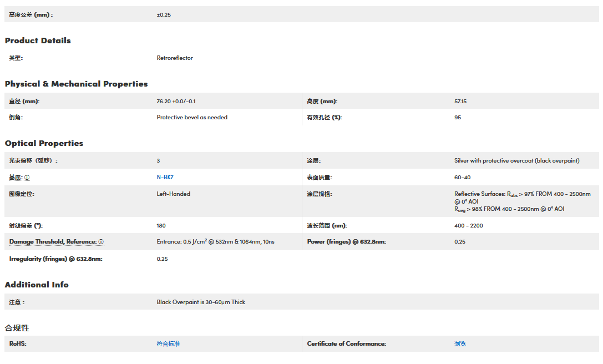Click the Damage Threshold, Reference label
Image resolution: width=603 pixels, height=364 pixels.
(x=53, y=242)
